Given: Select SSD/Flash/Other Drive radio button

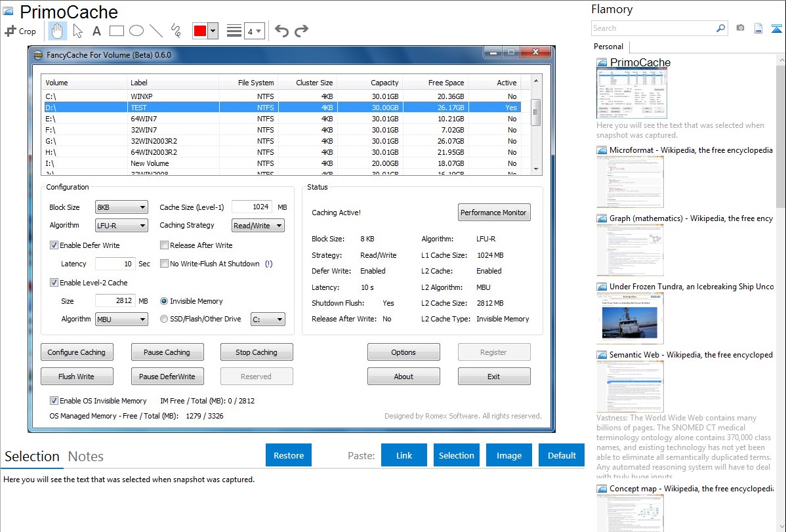Looking at the screenshot, I should point(164,319).
